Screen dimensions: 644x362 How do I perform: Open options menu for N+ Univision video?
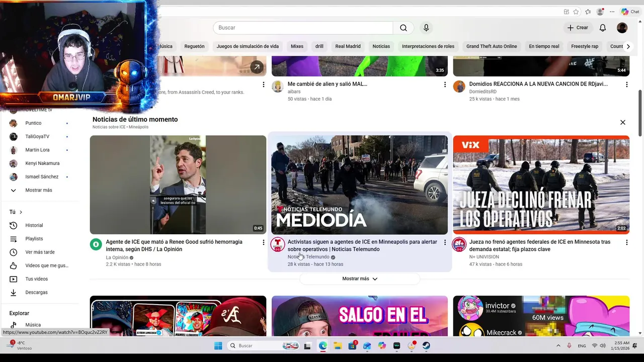[626, 242]
